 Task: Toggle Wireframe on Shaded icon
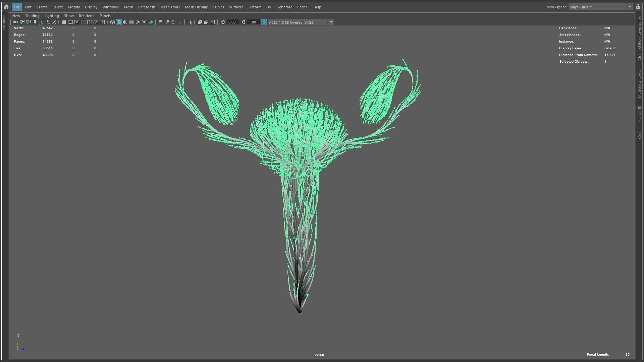click(131, 22)
